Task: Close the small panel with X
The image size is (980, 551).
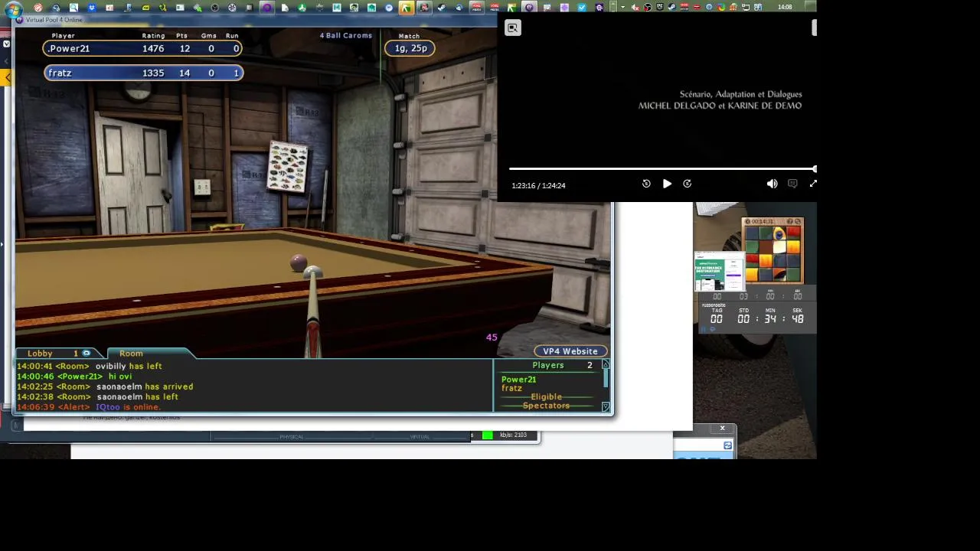Action: pyautogui.click(x=722, y=429)
